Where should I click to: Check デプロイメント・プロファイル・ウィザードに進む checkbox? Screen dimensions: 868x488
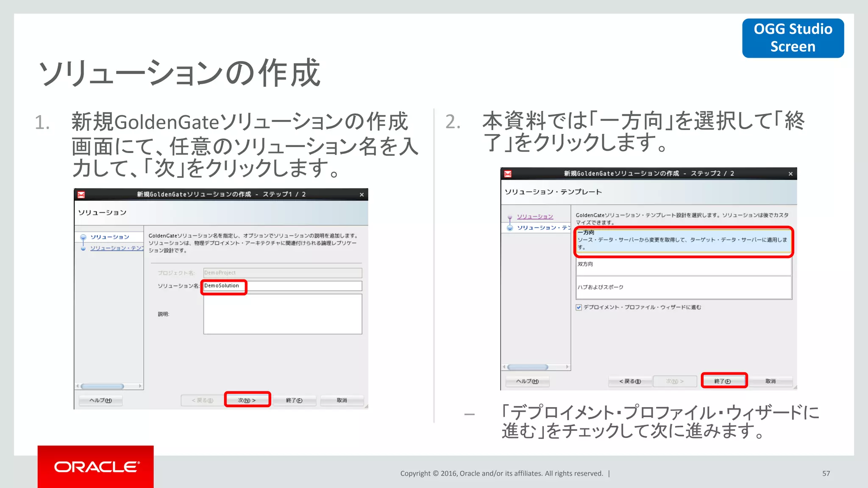click(x=579, y=308)
